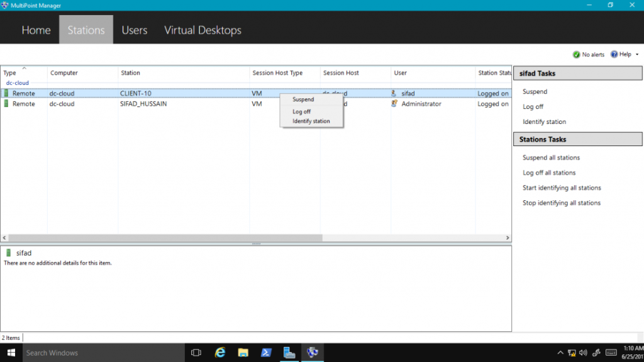Screen dimensions: 644x362
Task: Collapse the dc-cloud group header
Action: click(x=17, y=82)
